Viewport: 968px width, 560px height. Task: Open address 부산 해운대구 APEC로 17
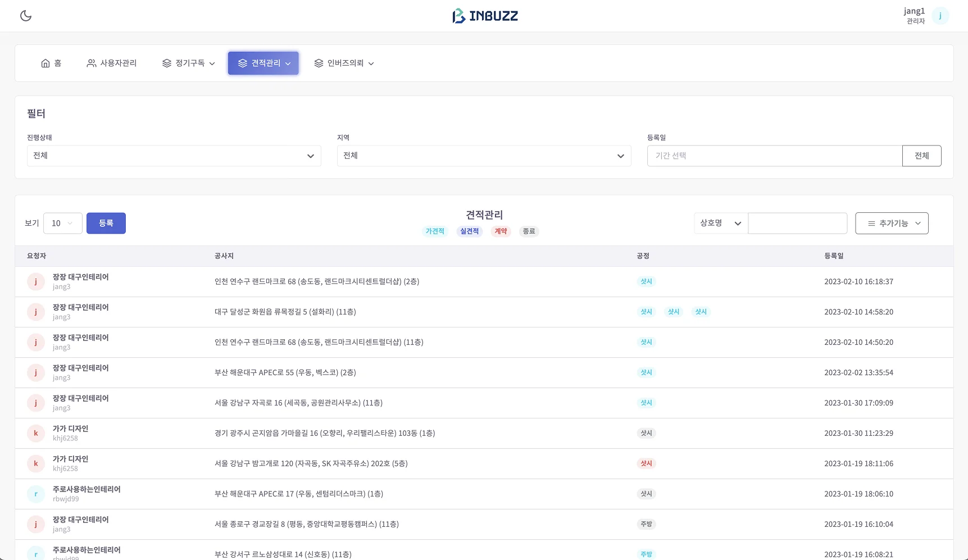[x=299, y=494]
